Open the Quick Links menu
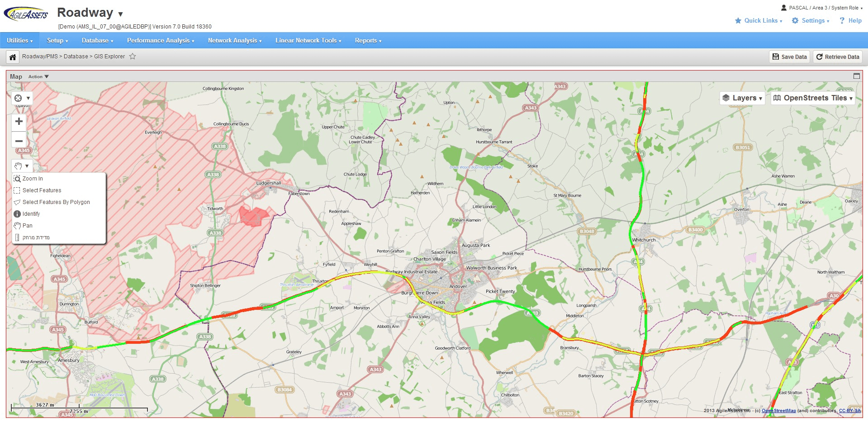 (759, 20)
